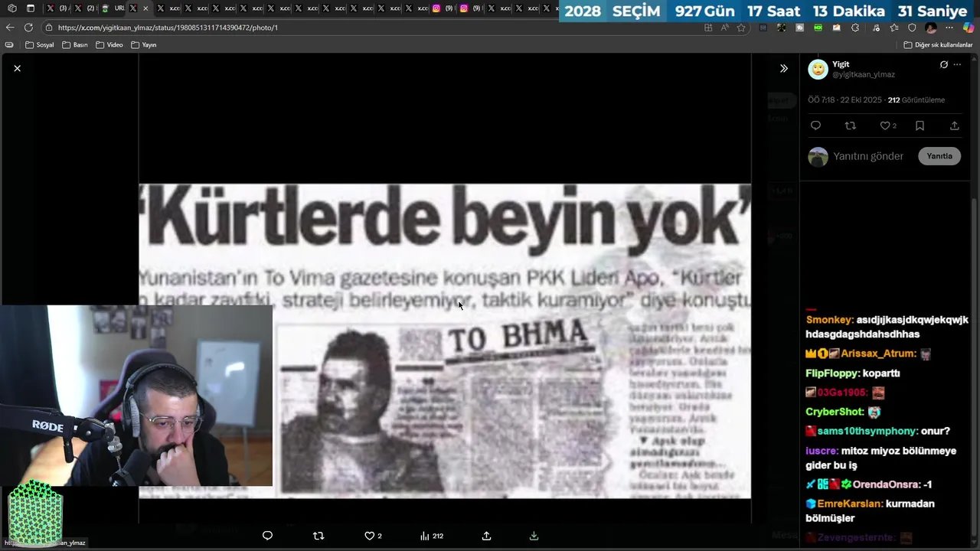Click the share icon below the photo

pos(486,536)
